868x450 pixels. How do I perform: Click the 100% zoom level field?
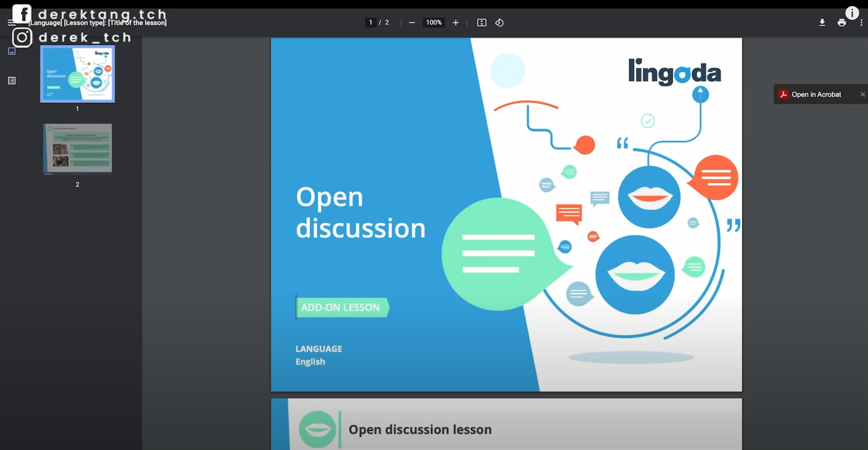pos(434,23)
